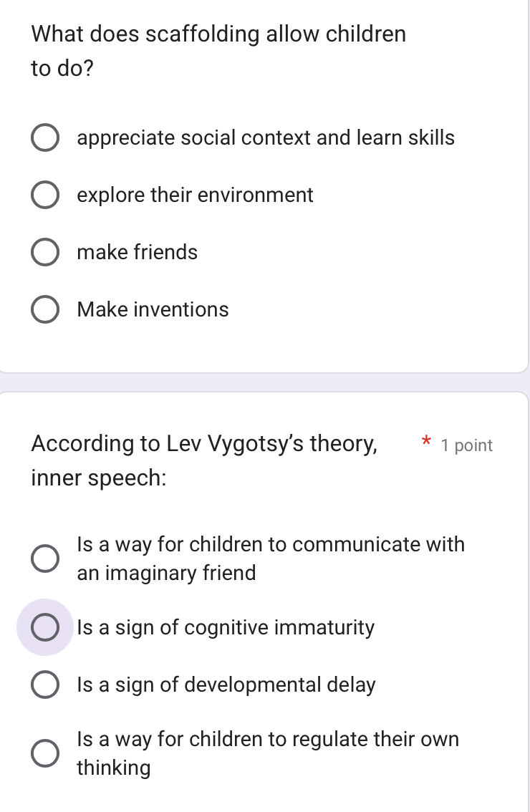Choose the 'explore their environment' radio circle
Image resolution: width=530 pixels, height=812 pixels.
click(x=44, y=195)
